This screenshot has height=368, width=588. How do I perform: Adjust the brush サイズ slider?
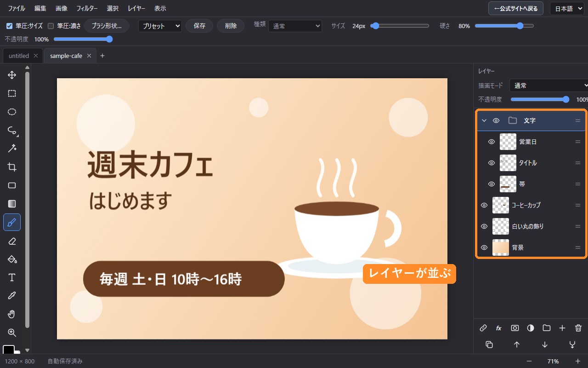(400, 26)
